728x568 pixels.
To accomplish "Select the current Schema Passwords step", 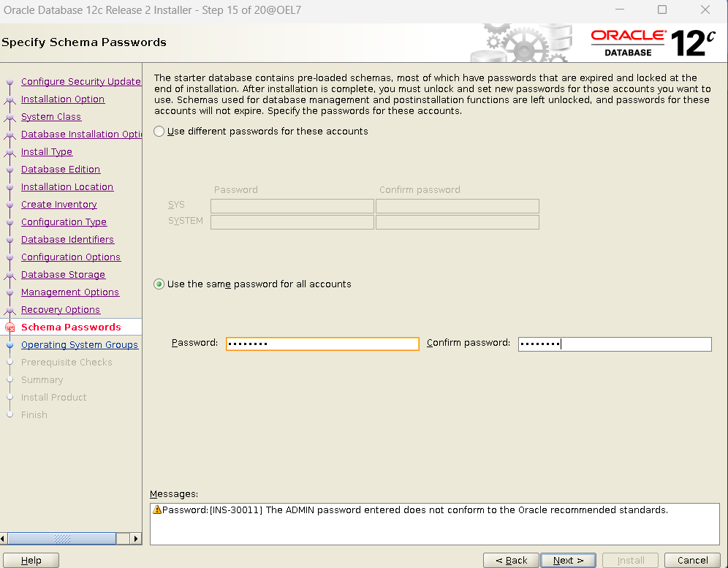I will click(71, 327).
